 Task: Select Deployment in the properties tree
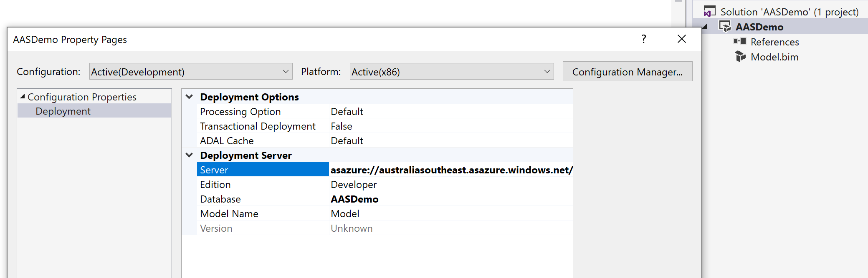pyautogui.click(x=63, y=111)
